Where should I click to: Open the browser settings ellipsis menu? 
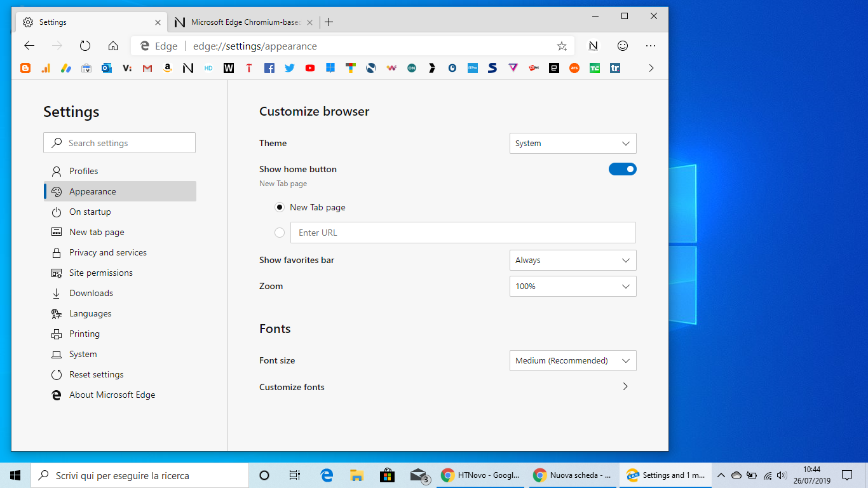tap(651, 46)
